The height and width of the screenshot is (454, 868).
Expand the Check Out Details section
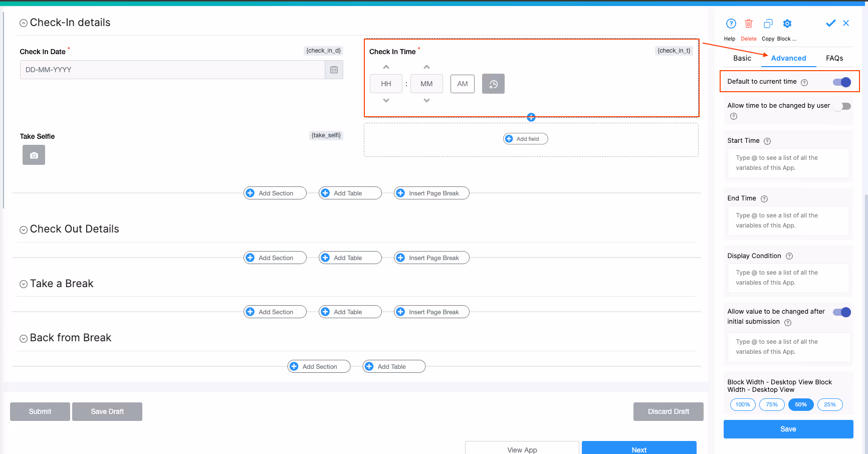pyautogui.click(x=24, y=230)
